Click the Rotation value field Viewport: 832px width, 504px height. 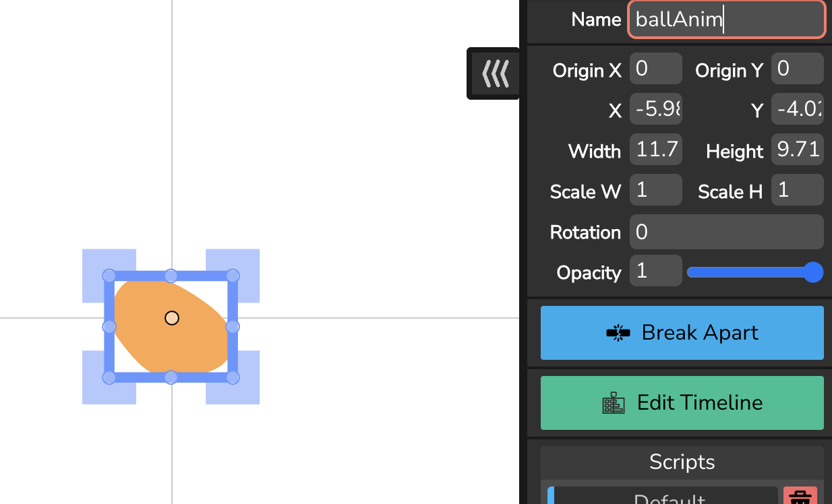[727, 232]
